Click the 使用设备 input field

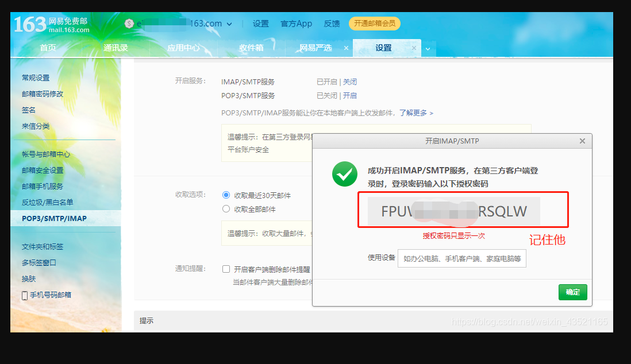(462, 258)
